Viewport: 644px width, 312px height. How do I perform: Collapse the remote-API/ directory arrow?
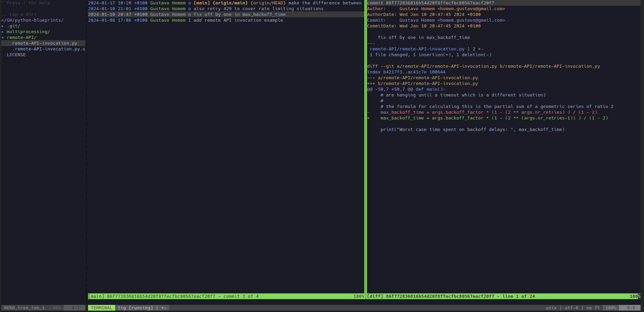pyautogui.click(x=3, y=38)
